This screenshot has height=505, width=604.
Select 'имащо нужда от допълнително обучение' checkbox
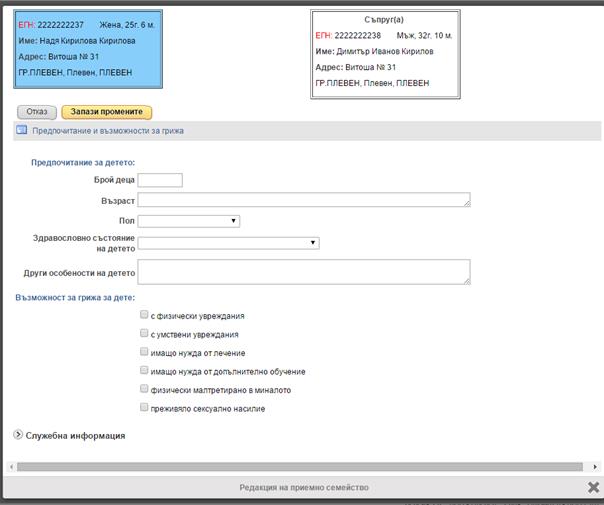pos(145,371)
